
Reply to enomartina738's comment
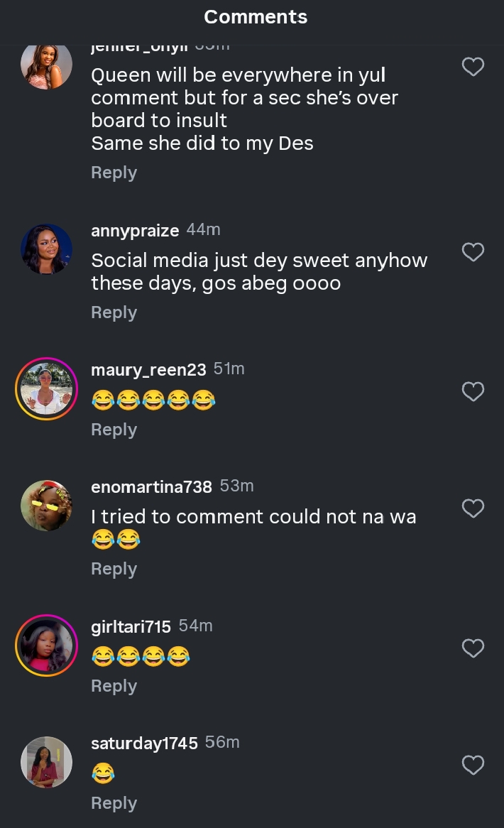(114, 569)
